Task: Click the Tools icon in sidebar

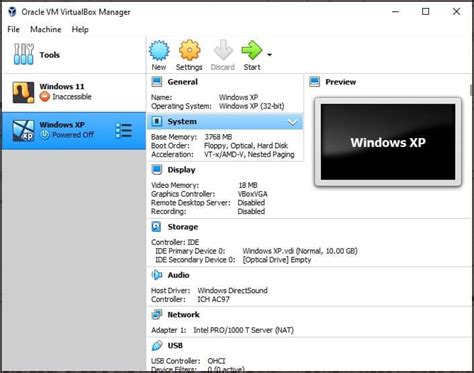Action: 23,54
